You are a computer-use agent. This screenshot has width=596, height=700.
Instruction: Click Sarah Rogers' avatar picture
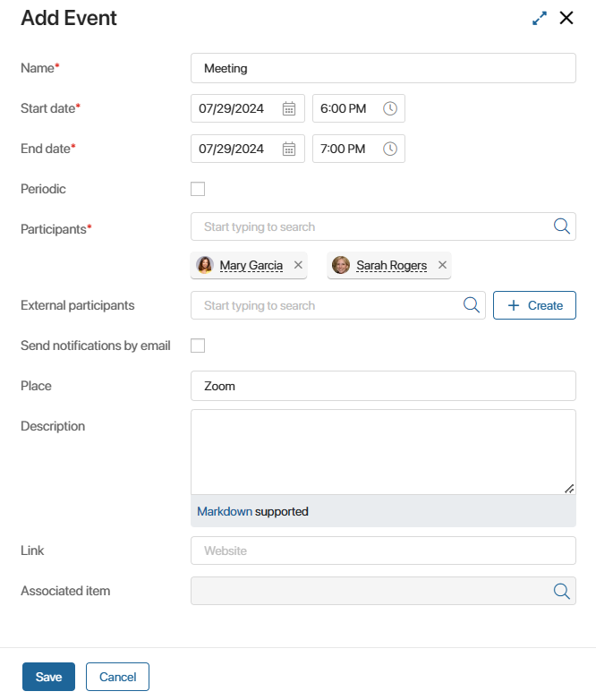click(341, 265)
